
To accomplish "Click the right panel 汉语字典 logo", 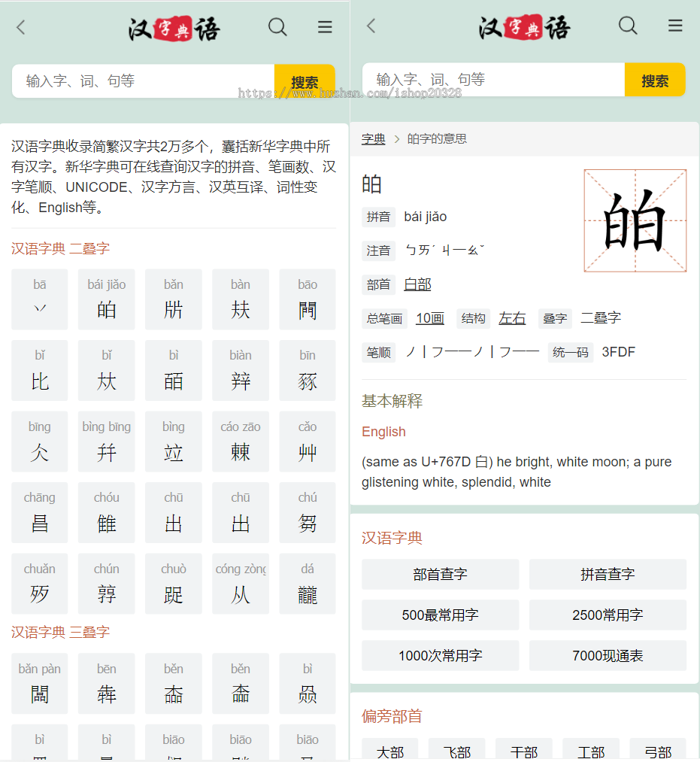I will [524, 27].
